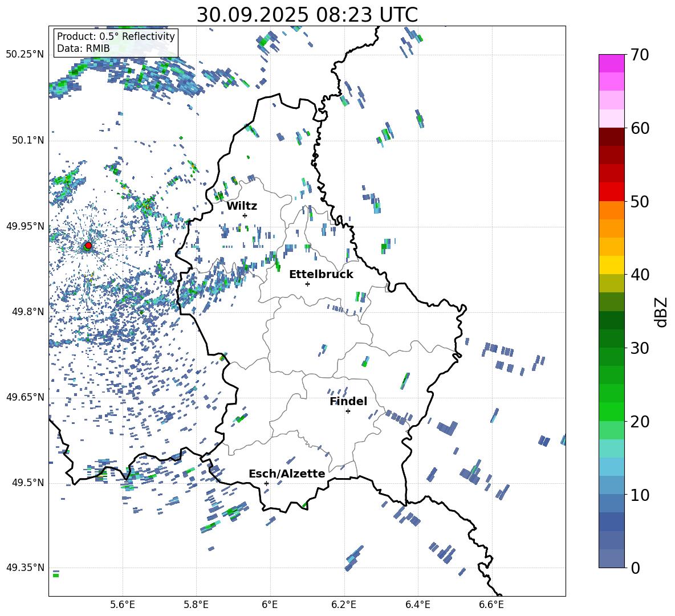Screen dimensions: 675x616
Task: Click the pale pink swatch just above 60 dBZ
Action: [611, 119]
